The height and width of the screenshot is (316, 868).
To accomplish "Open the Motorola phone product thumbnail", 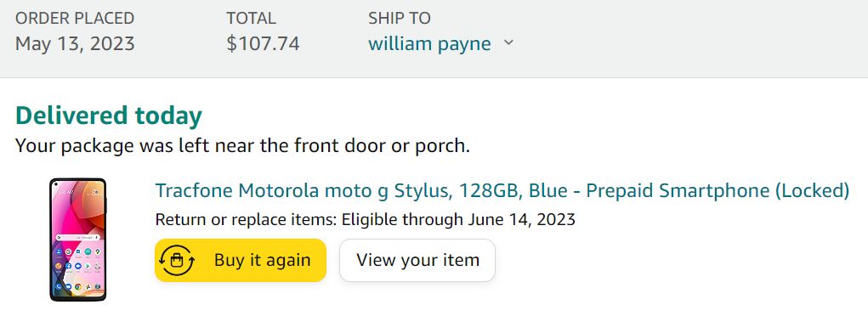I will click(x=77, y=240).
